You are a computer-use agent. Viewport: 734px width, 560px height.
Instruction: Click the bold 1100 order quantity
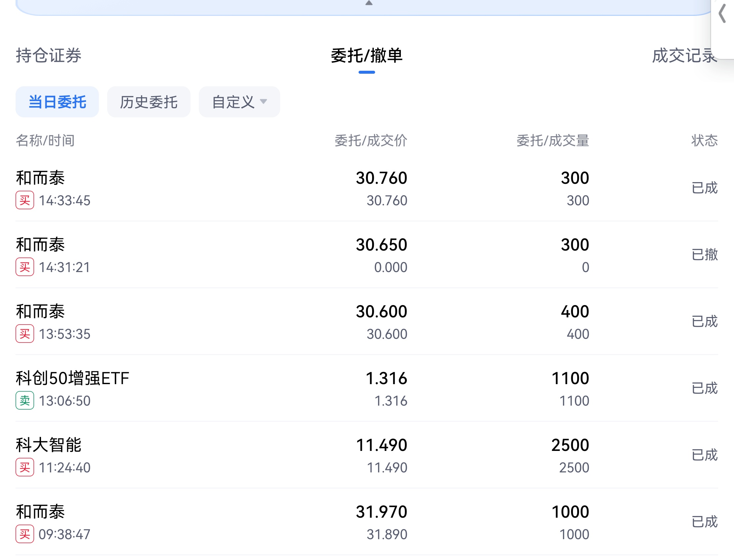(x=570, y=378)
